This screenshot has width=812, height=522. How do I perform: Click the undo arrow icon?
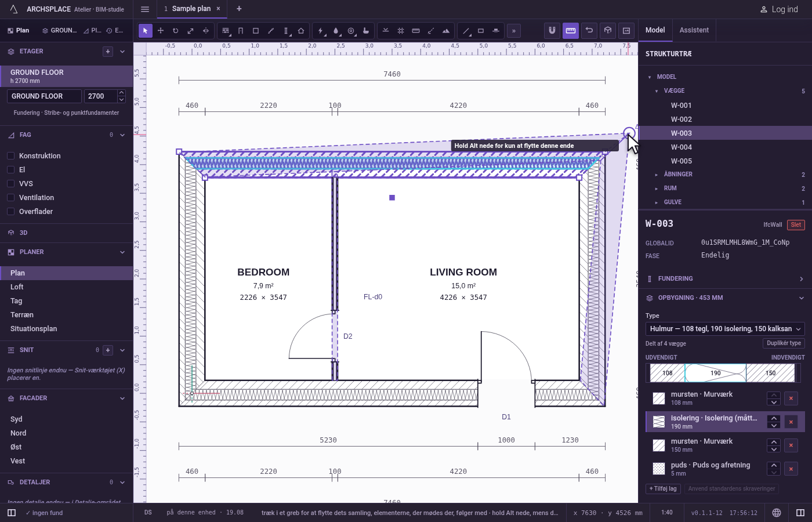(x=589, y=30)
